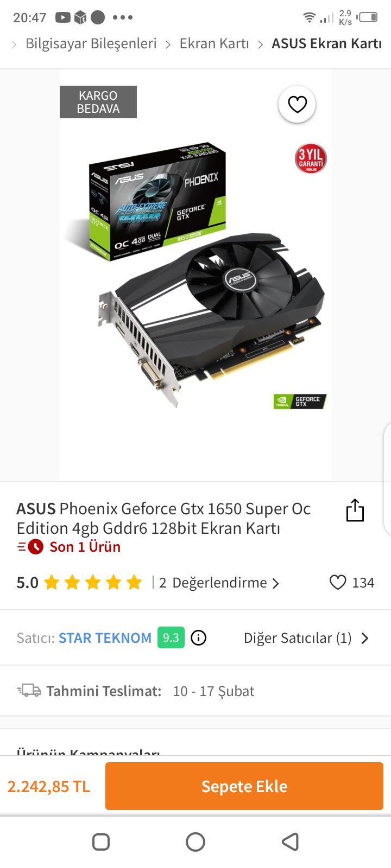
Task: Open Bilgisayar Bileşenleri breadcrumb
Action: (x=91, y=43)
